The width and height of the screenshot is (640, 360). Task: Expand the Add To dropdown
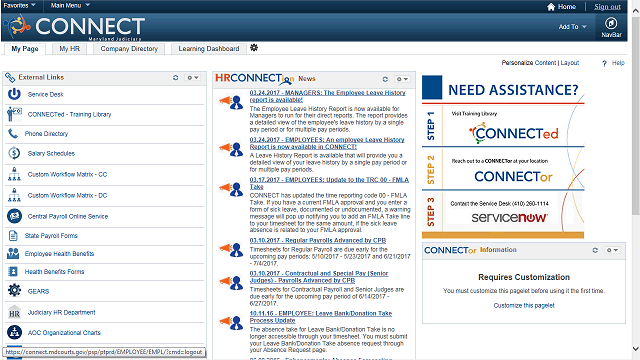pyautogui.click(x=572, y=27)
